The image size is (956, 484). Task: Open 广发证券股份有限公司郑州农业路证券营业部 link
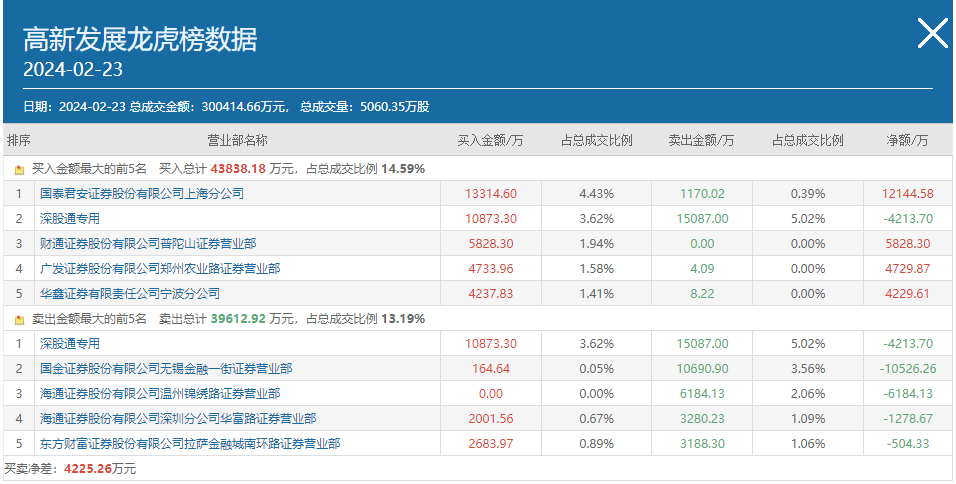point(160,269)
